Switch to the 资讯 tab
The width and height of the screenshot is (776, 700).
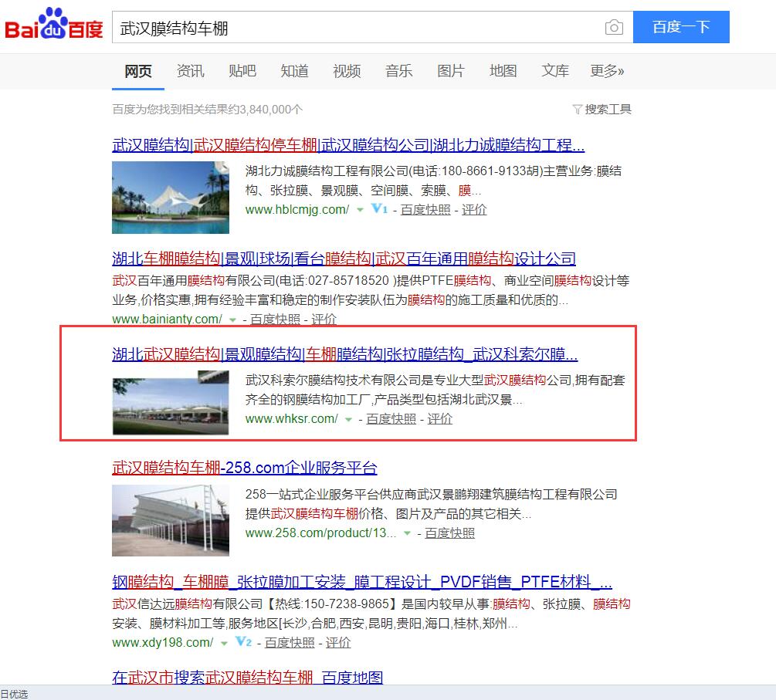coord(190,71)
